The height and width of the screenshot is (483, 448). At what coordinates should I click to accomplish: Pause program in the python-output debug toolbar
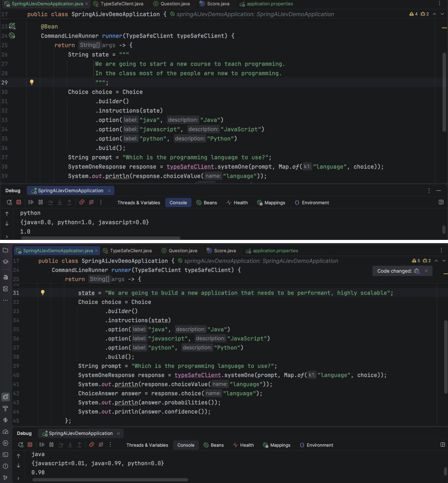click(x=41, y=202)
